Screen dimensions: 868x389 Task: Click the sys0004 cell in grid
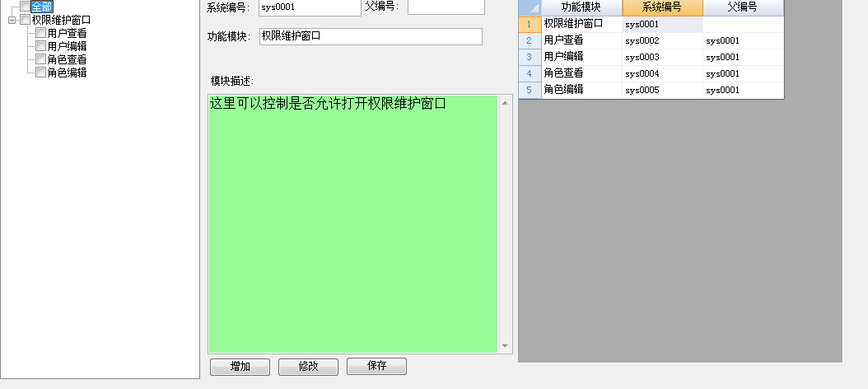tap(663, 73)
